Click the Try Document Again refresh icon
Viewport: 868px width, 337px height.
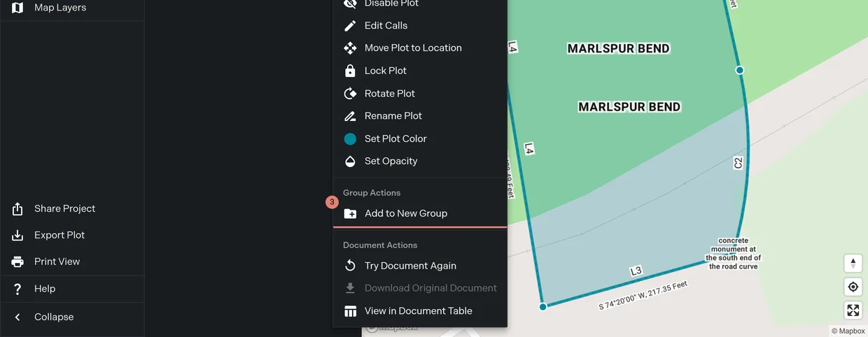pyautogui.click(x=350, y=266)
